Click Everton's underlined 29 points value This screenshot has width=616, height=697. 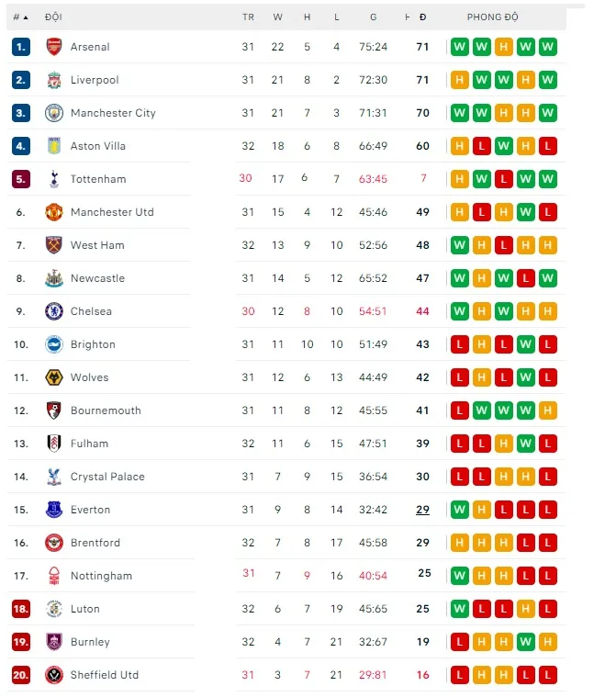coord(422,510)
